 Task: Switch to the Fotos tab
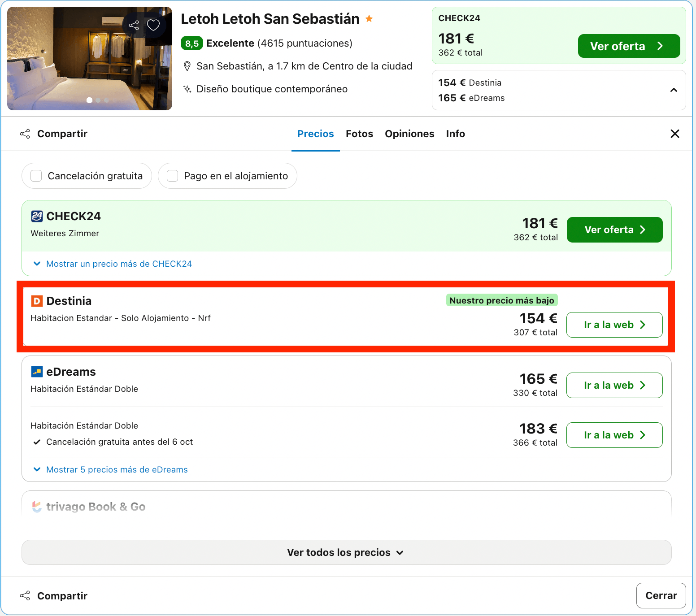point(359,134)
